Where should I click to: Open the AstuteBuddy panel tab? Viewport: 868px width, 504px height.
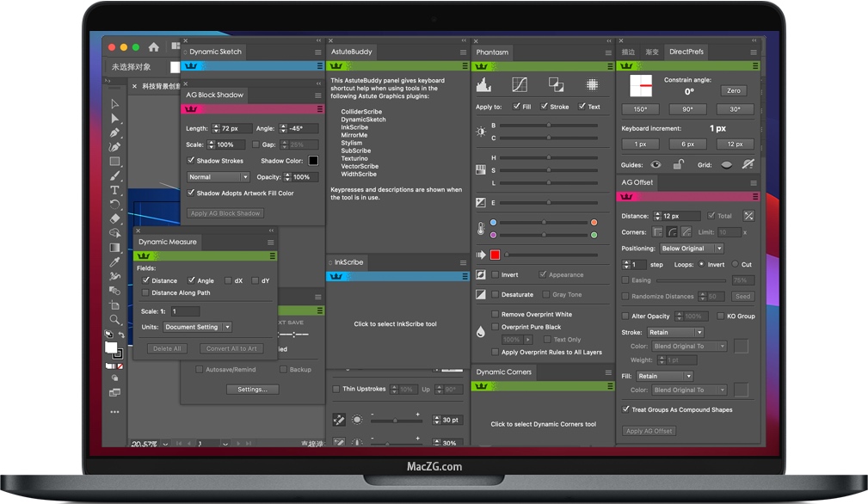click(x=352, y=52)
